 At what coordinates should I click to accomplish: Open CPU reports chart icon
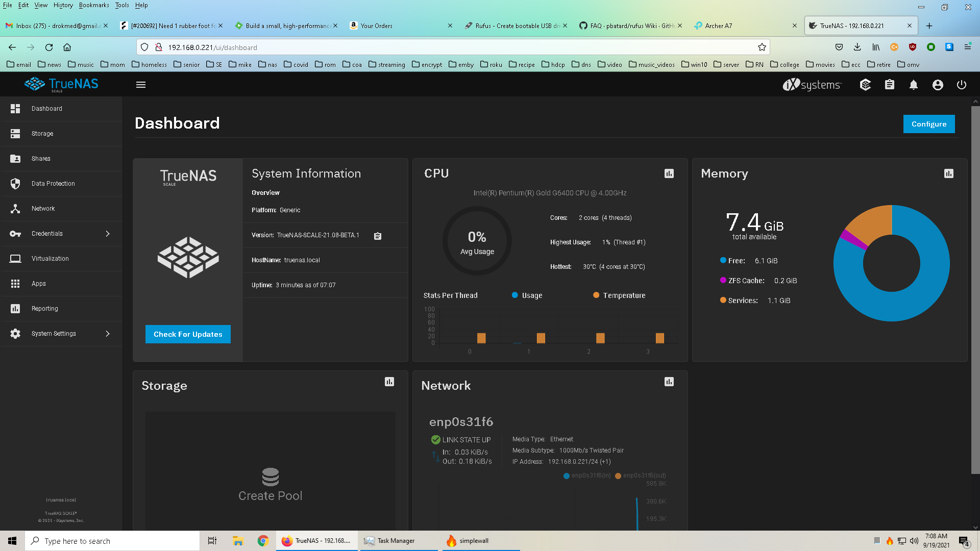point(669,173)
